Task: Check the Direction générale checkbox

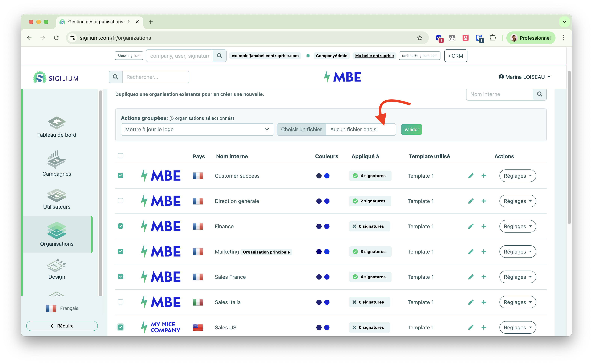Action: 121,201
